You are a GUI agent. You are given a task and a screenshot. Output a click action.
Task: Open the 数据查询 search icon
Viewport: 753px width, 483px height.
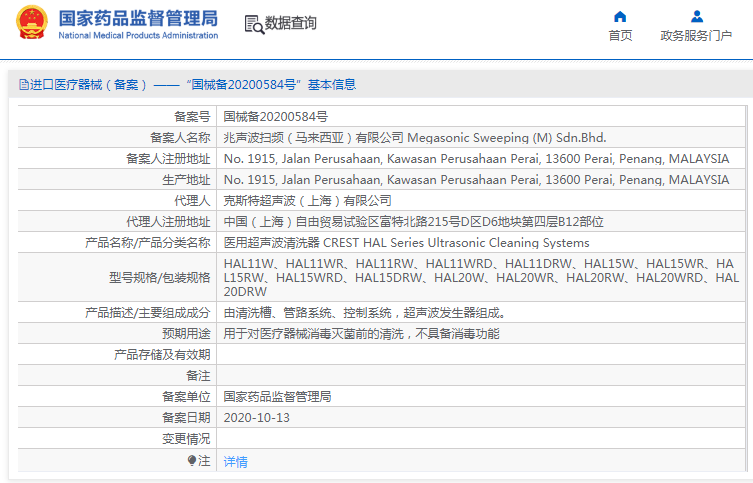254,24
